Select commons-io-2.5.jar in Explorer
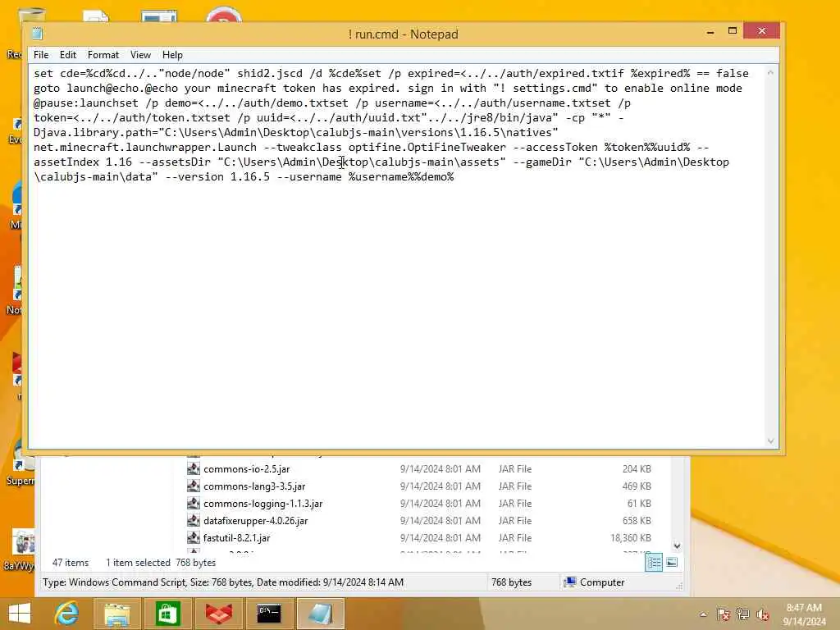This screenshot has height=630, width=840. (246, 468)
